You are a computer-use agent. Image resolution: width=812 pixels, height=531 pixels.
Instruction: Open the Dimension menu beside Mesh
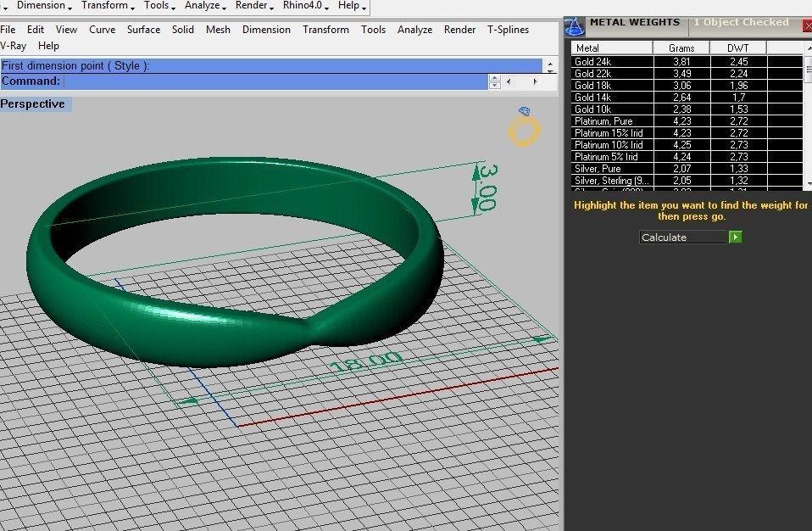266,30
